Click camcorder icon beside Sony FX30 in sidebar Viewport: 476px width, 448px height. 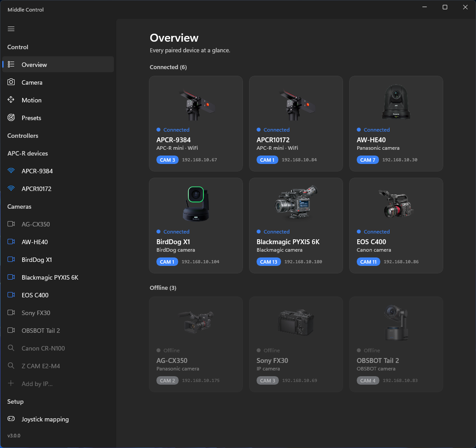pos(11,313)
